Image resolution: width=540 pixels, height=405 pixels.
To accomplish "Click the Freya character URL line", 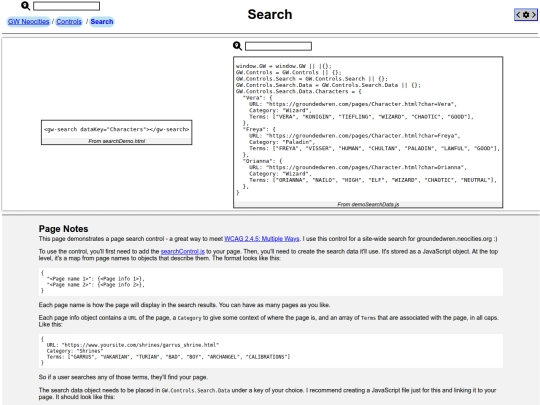I will pos(354,136).
